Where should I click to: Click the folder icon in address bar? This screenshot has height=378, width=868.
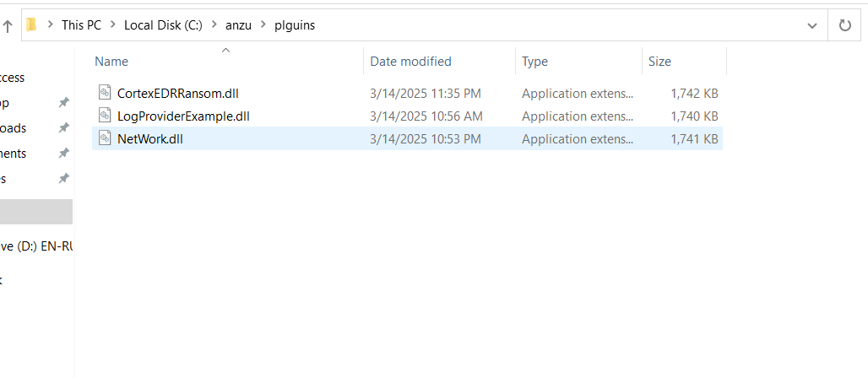click(31, 25)
